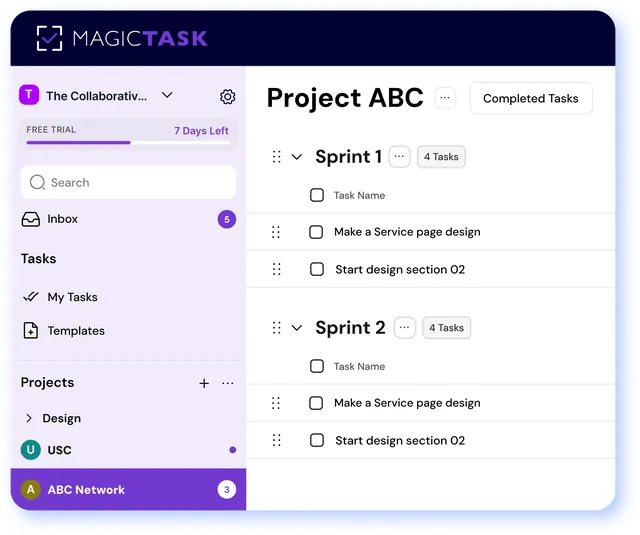This screenshot has width=640, height=535.
Task: Collapse the Sprint 1 section chevron
Action: pos(297,157)
